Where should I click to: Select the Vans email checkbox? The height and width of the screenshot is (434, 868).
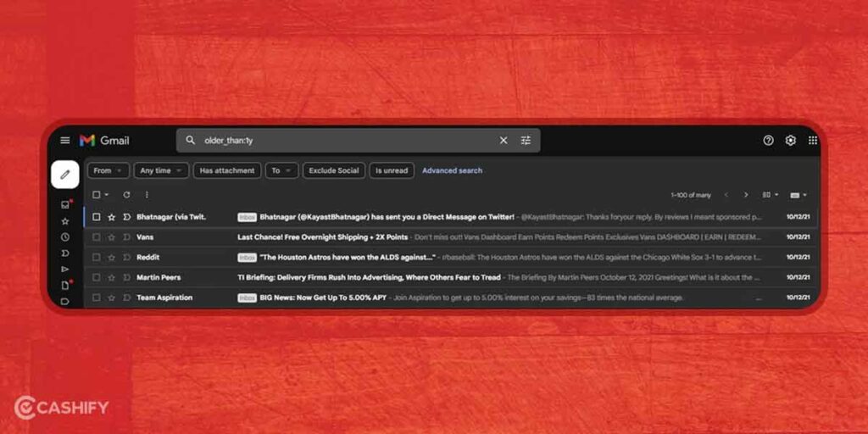(x=97, y=237)
